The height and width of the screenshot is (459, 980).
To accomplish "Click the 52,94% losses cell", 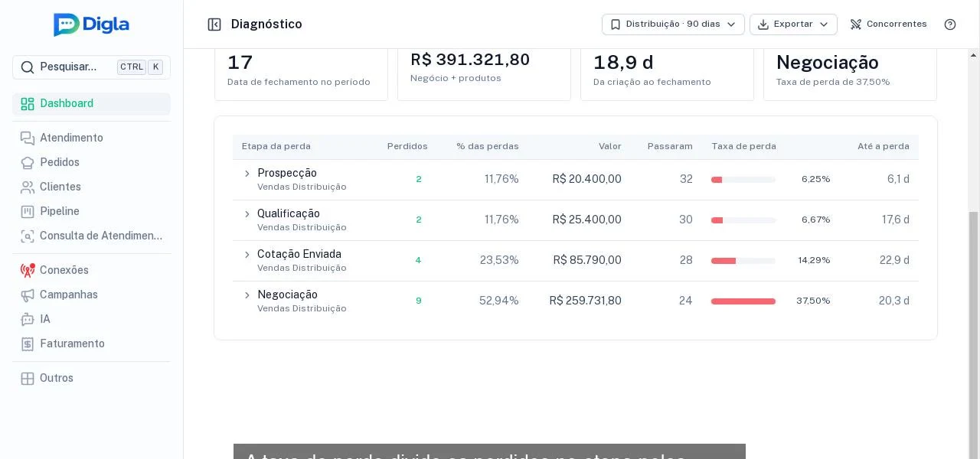I will (499, 301).
